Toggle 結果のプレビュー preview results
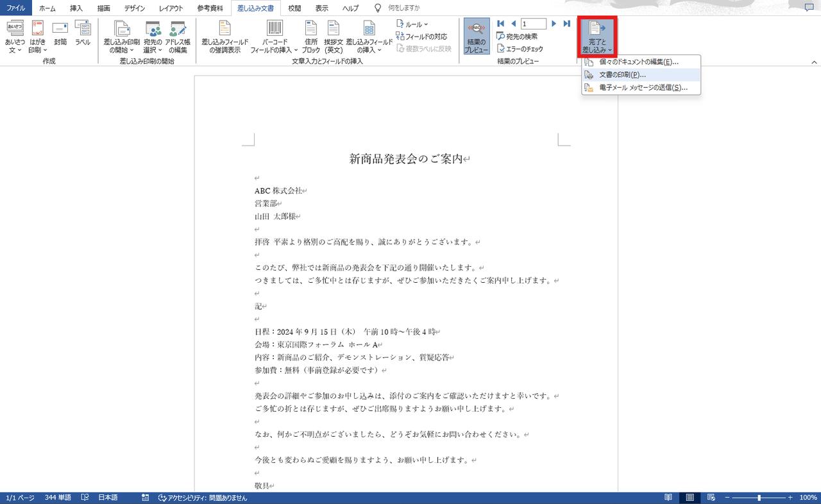The width and height of the screenshot is (821, 504). [476, 36]
